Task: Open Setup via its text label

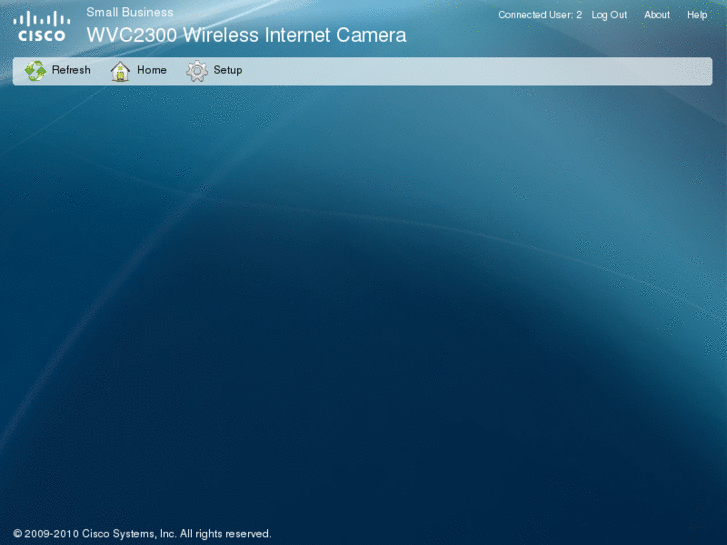Action: (x=228, y=71)
